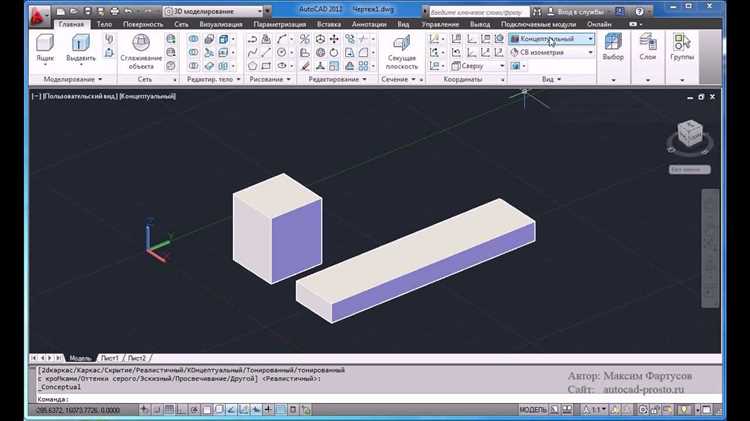This screenshot has width=750, height=421.
Task: Select the Rotate tool in Редактирование panel
Action: [x=334, y=52]
